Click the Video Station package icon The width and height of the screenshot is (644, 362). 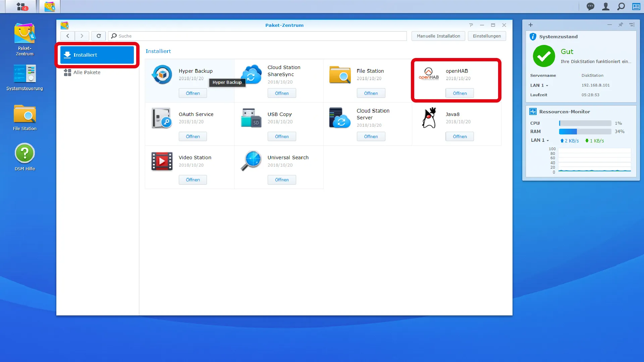[x=162, y=161]
